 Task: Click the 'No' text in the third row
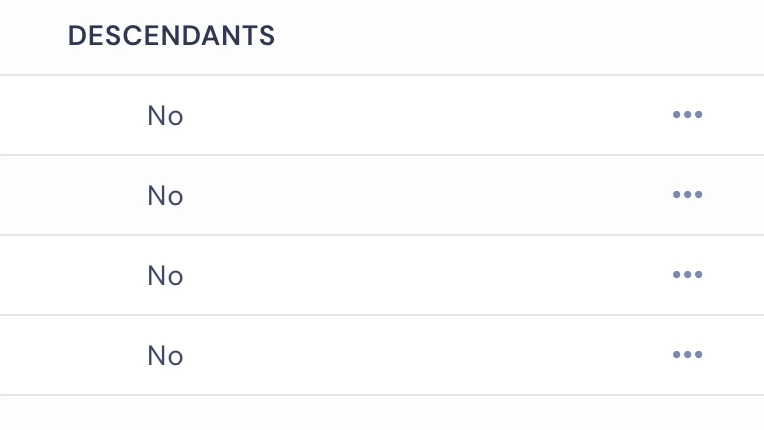pos(165,276)
